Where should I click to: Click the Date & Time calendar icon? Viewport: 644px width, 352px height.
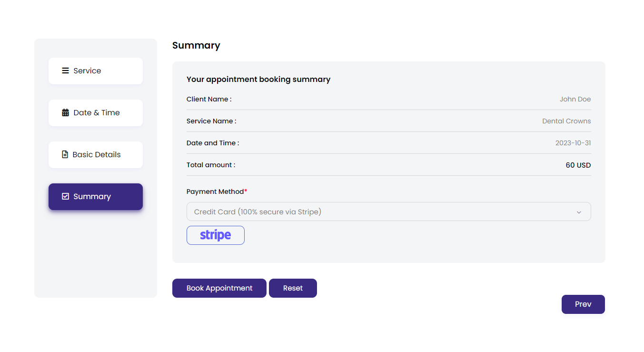click(66, 113)
